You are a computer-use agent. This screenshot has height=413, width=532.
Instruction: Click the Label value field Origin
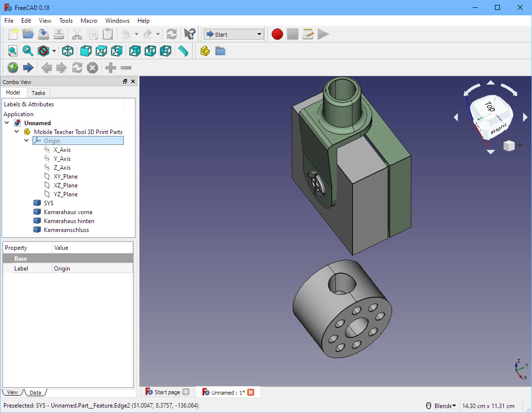click(x=92, y=269)
